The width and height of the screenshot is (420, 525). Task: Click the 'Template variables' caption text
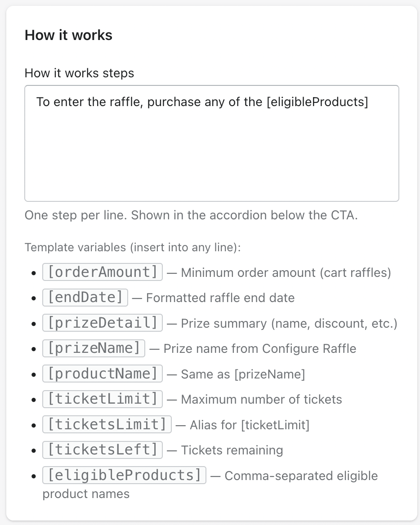click(x=133, y=247)
